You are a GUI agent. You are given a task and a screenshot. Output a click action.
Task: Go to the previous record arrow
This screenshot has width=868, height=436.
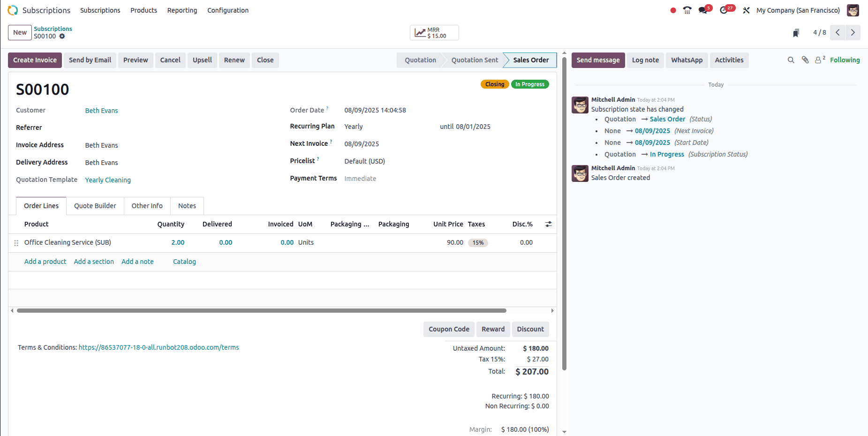point(838,32)
